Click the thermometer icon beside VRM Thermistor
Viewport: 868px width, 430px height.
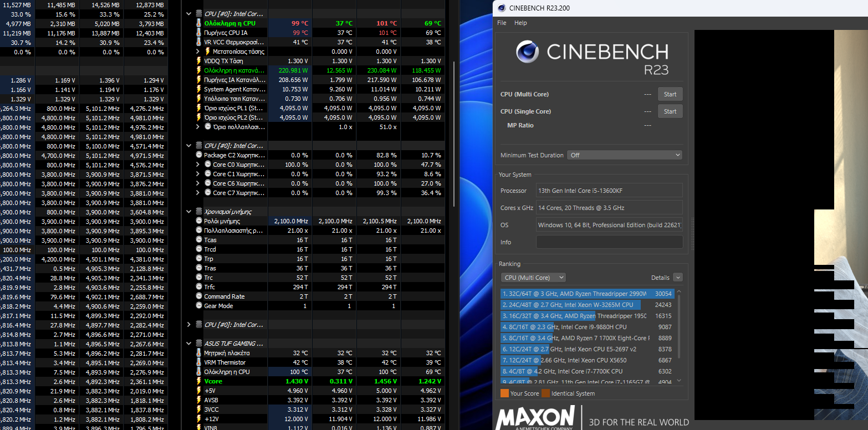(199, 362)
